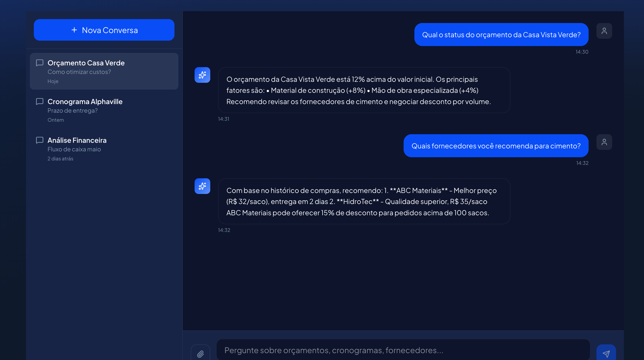Select the message 'Qual o status do orçamento da Casa Vista Verde?'
The image size is (644, 360).
[501, 35]
